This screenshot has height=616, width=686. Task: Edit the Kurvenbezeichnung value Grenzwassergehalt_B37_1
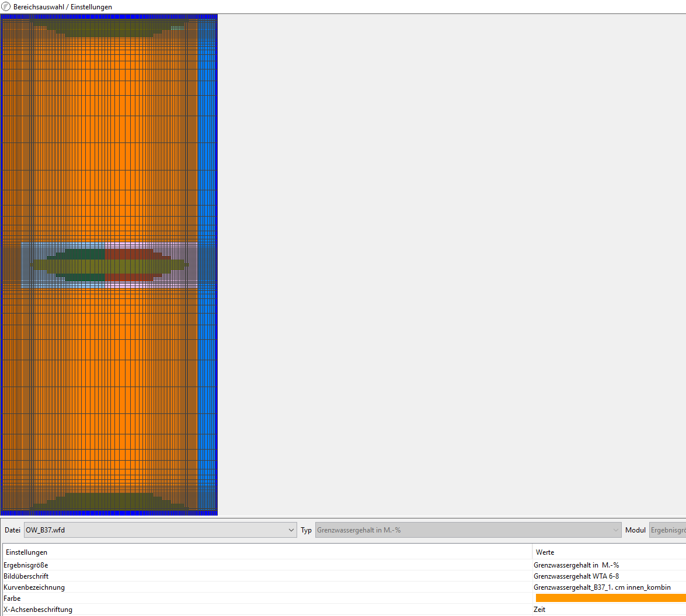(x=602, y=587)
